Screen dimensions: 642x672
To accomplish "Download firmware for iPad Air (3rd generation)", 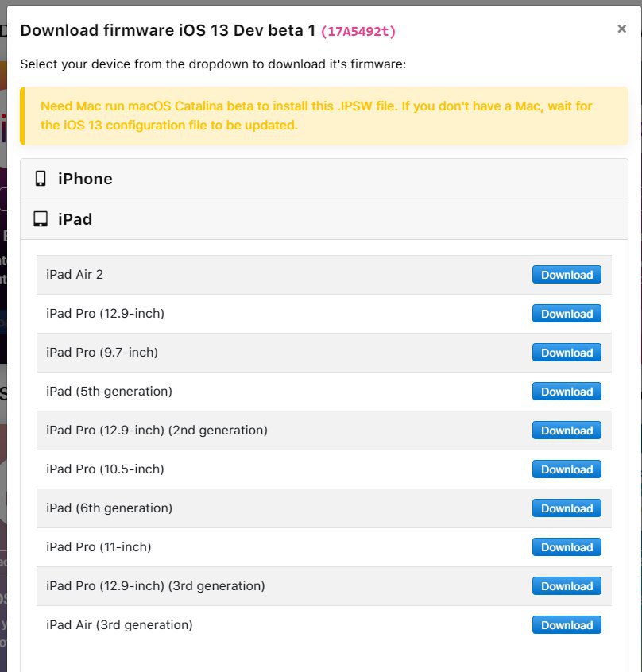I will (x=567, y=625).
